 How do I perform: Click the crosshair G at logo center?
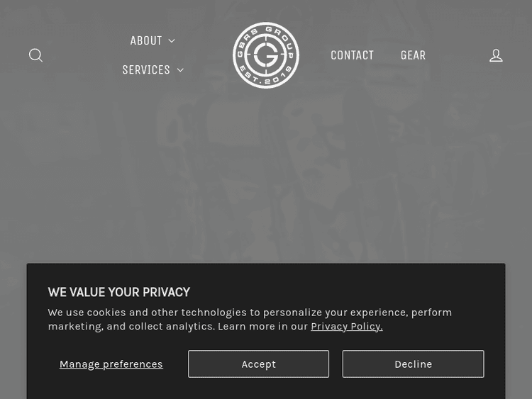click(x=266, y=55)
